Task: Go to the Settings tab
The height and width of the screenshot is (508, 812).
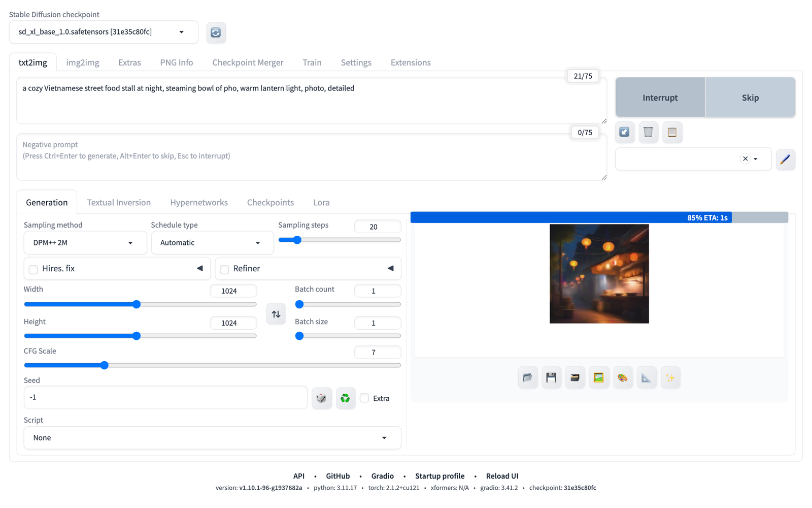Action: click(x=356, y=62)
